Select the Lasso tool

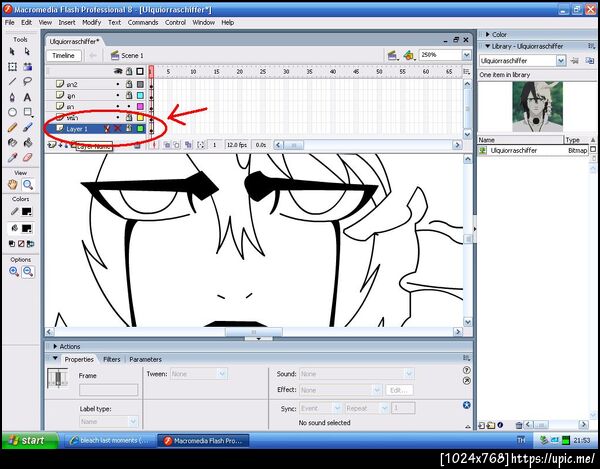(27, 81)
